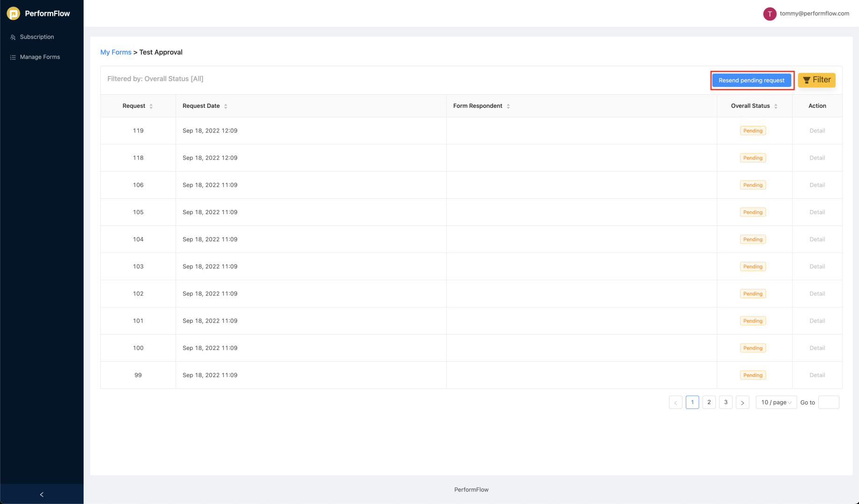Click the Resend pending request button

[x=752, y=80]
